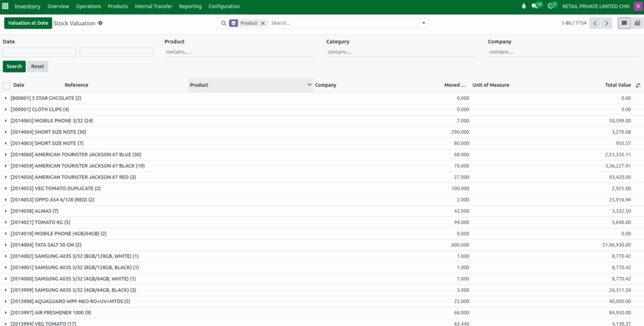Expand the CLOTH CLIPS group

click(x=6, y=110)
